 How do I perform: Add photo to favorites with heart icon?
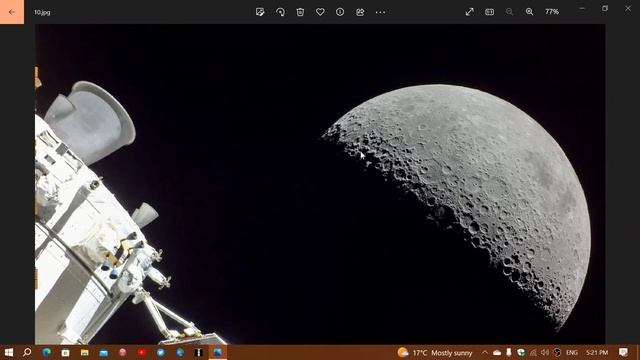[x=320, y=12]
